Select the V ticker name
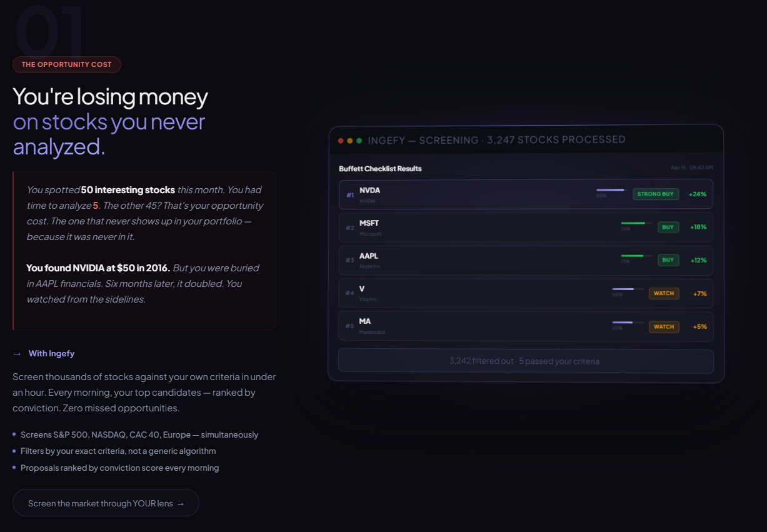This screenshot has height=532, width=767. [362, 289]
